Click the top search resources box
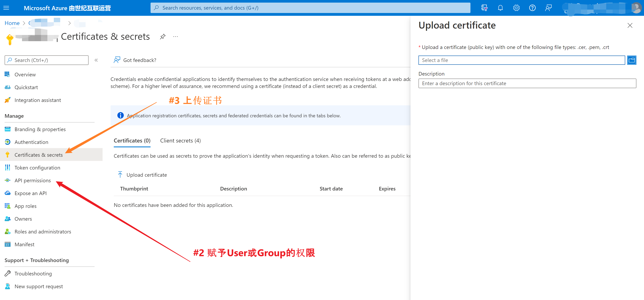The image size is (644, 300). (310, 8)
